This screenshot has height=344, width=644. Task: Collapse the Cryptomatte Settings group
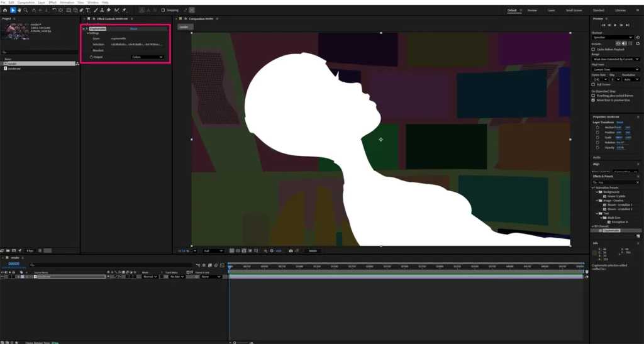point(88,33)
